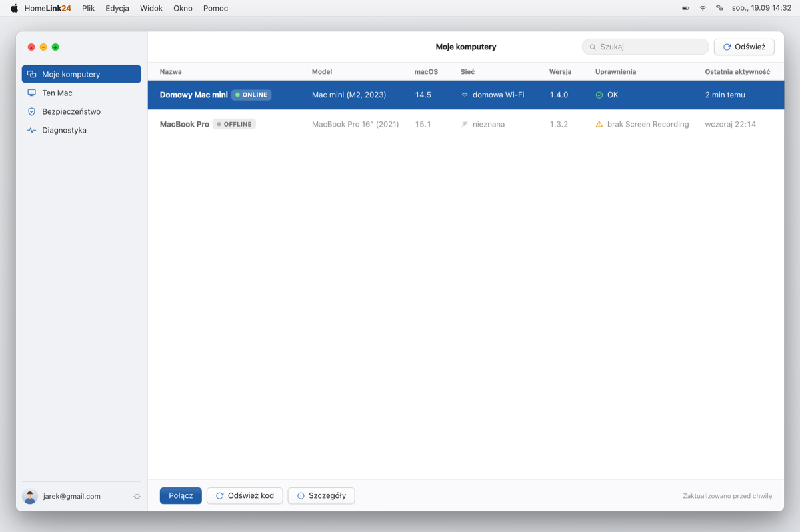Open Control Center in menu bar
800x532 pixels.
click(719, 8)
